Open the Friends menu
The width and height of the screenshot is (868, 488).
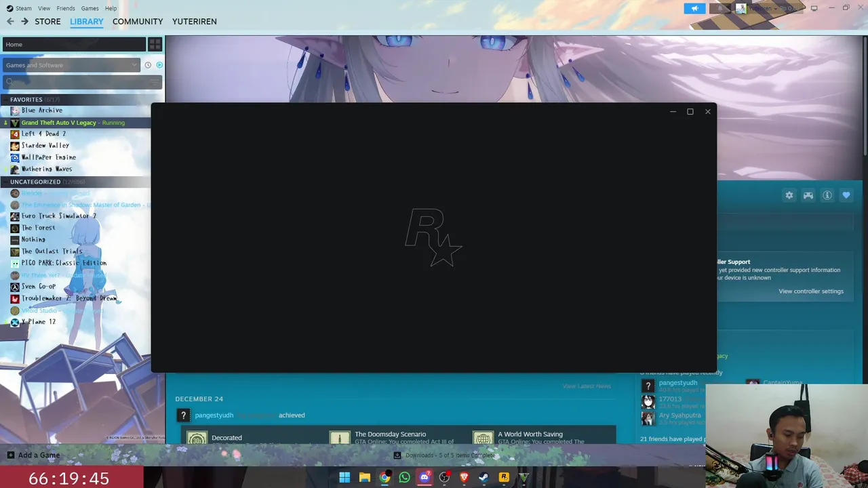66,8
